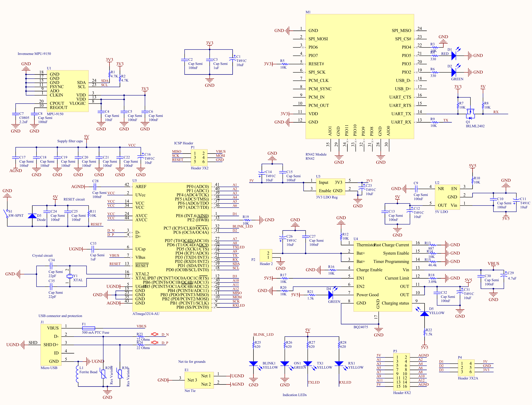Click the 'TXLED' net label
532x405 pixels.
click(314, 382)
